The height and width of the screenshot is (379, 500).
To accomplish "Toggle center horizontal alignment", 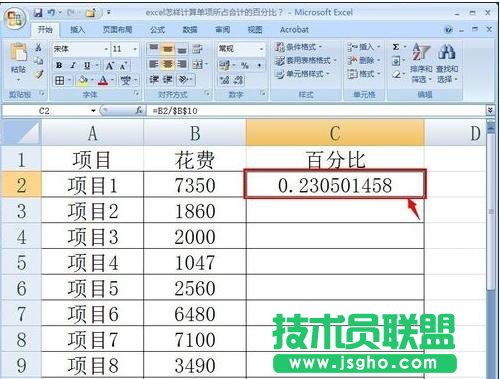I will click(x=168, y=64).
